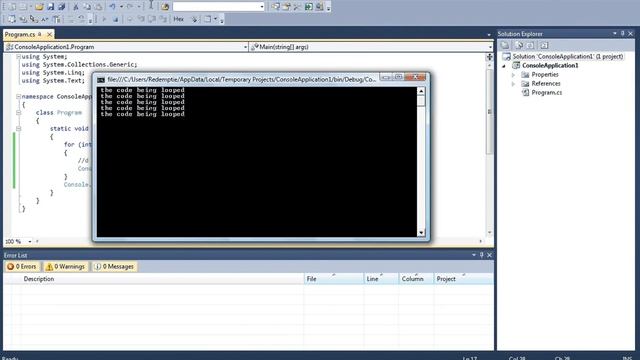Viewport: 640px width, 360px height.
Task: Open the editor tab list dropdown arrow
Action: point(489,35)
